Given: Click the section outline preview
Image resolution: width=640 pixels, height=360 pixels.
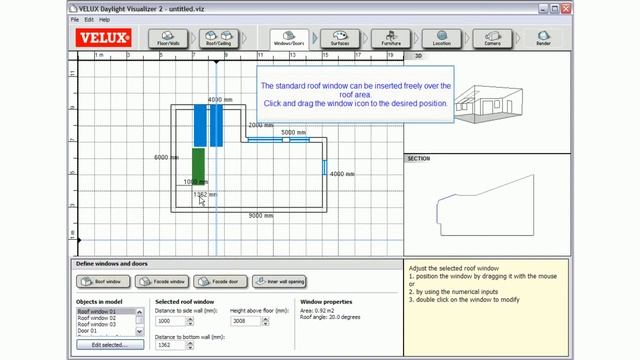Looking at the screenshot, I should tap(485, 205).
